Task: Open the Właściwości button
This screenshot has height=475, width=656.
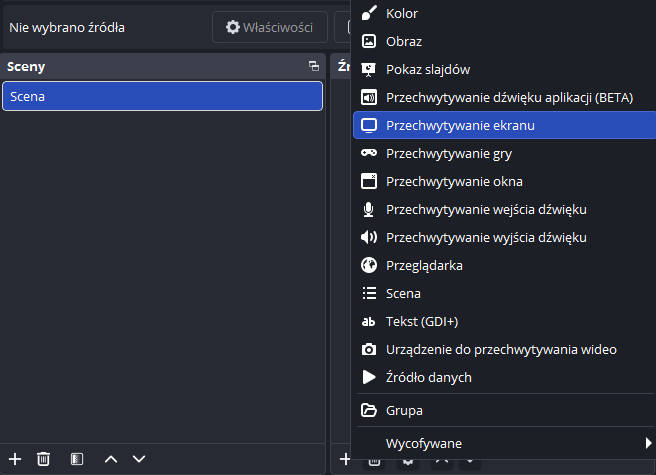Action: (x=270, y=27)
